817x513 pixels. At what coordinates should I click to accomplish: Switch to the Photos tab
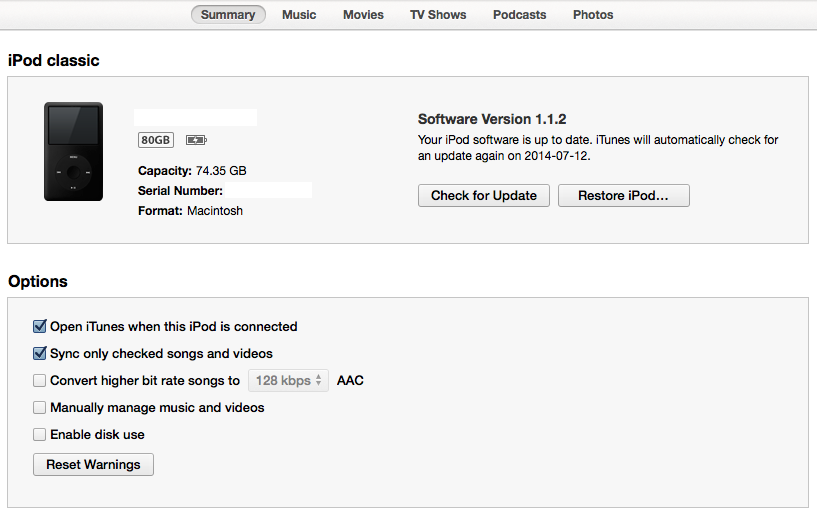(593, 15)
